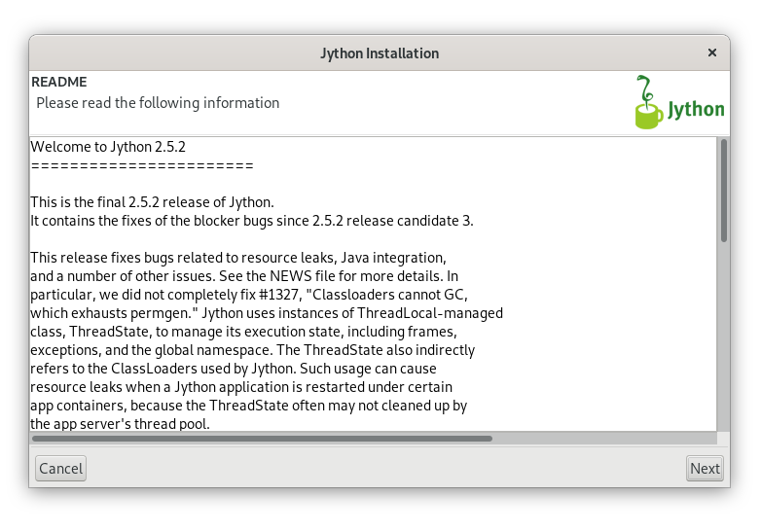Click the horizontal scrollbar thumb below README
761x532 pixels.
(x=262, y=439)
